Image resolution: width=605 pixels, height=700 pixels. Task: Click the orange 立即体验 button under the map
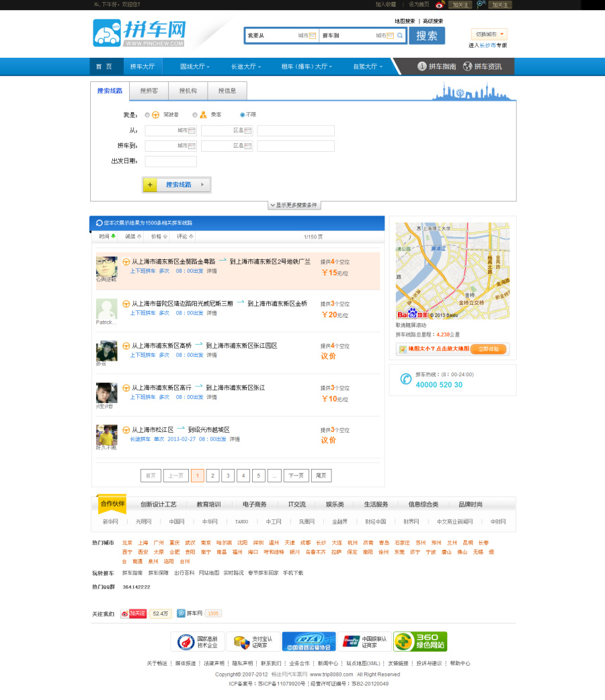pyautogui.click(x=489, y=349)
